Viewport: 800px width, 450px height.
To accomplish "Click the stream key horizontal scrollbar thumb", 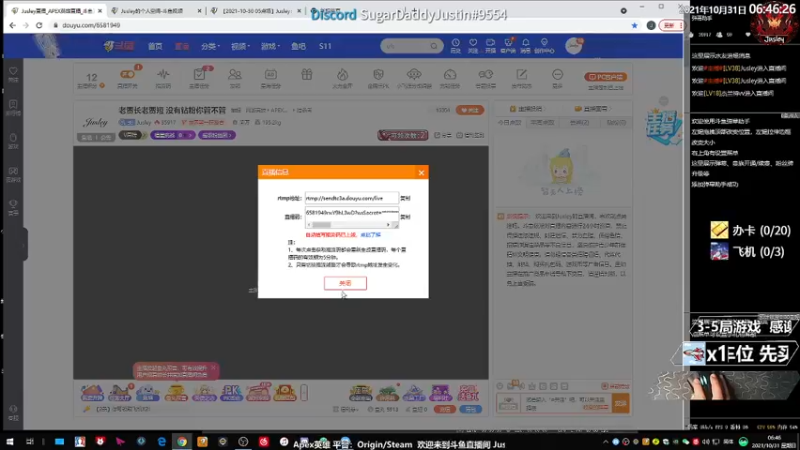I will click(321, 224).
